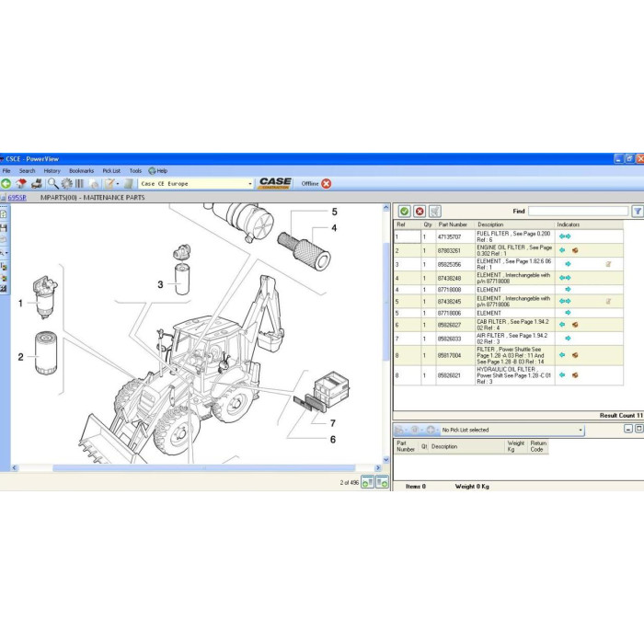Screen dimensions: 644x644
Task: Click red X button above parts list
Action: (x=420, y=211)
